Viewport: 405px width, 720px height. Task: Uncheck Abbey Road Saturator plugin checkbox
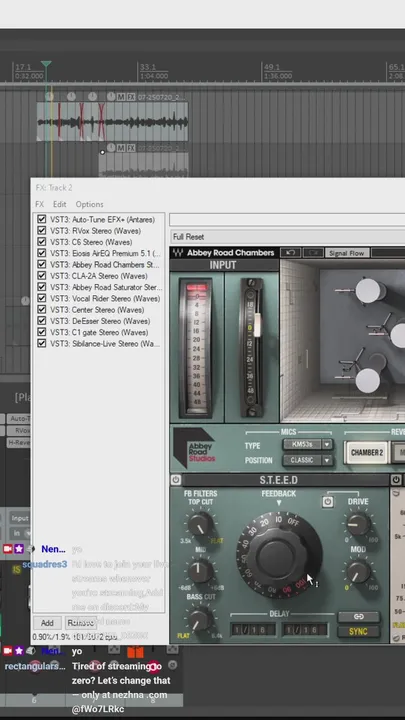point(42,287)
